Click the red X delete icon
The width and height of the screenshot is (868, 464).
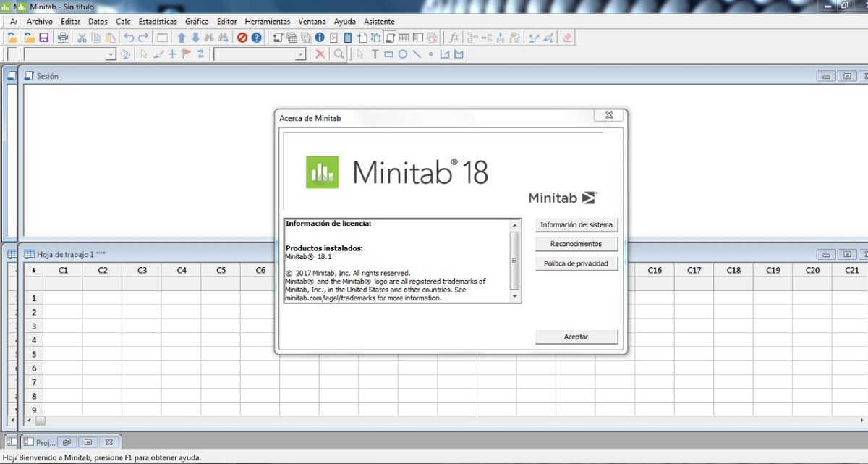pyautogui.click(x=320, y=54)
